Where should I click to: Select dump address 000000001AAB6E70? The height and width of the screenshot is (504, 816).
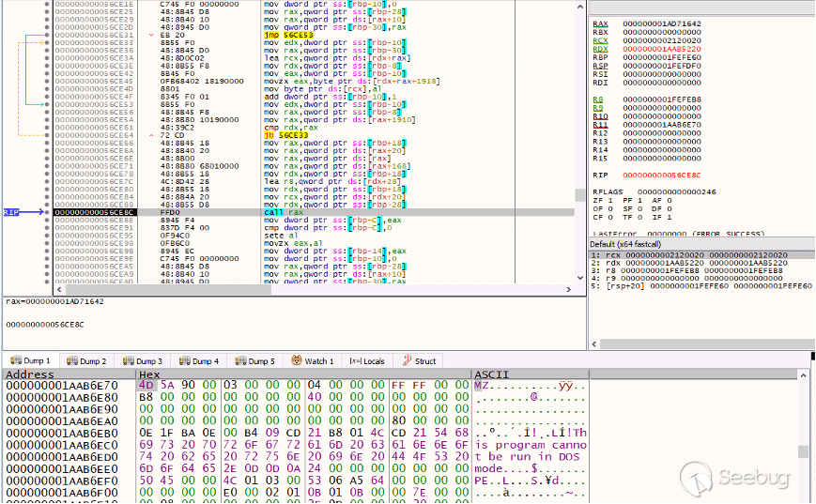(62, 386)
